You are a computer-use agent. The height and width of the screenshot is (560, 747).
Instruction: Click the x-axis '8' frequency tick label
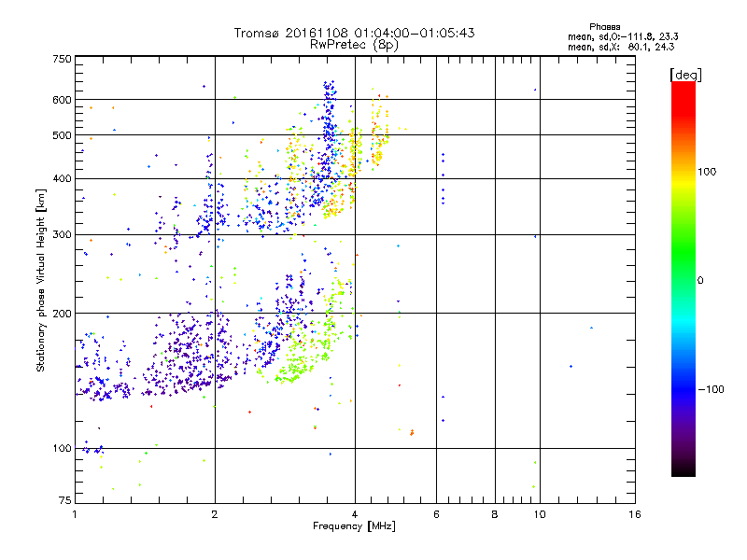(495, 514)
